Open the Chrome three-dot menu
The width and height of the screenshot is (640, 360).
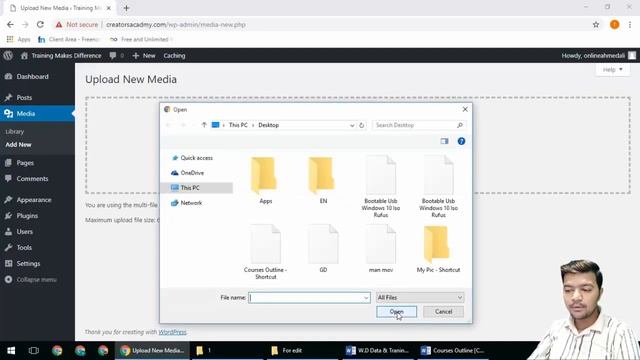click(x=630, y=24)
